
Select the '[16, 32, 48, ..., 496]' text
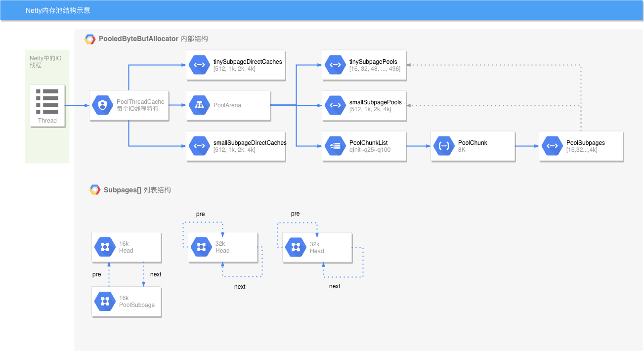pos(375,69)
